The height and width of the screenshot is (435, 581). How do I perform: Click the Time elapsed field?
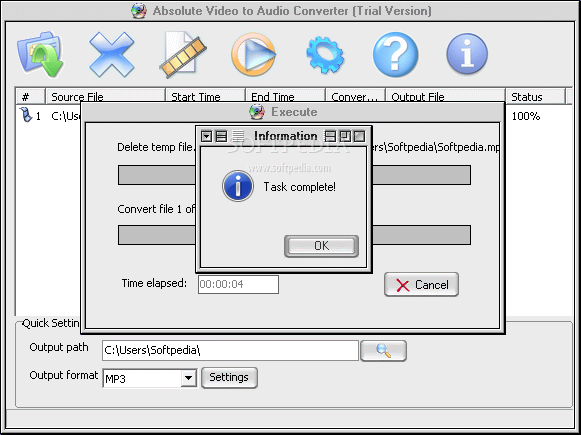[x=238, y=284]
